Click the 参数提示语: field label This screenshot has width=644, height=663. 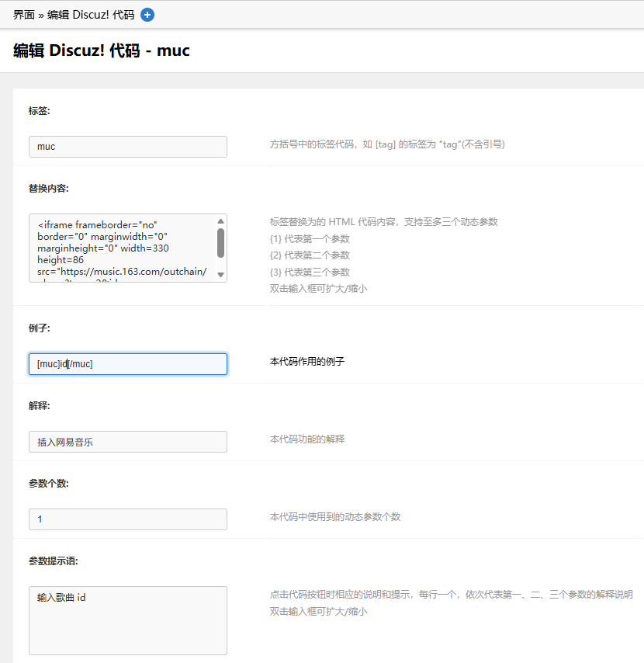tap(54, 561)
